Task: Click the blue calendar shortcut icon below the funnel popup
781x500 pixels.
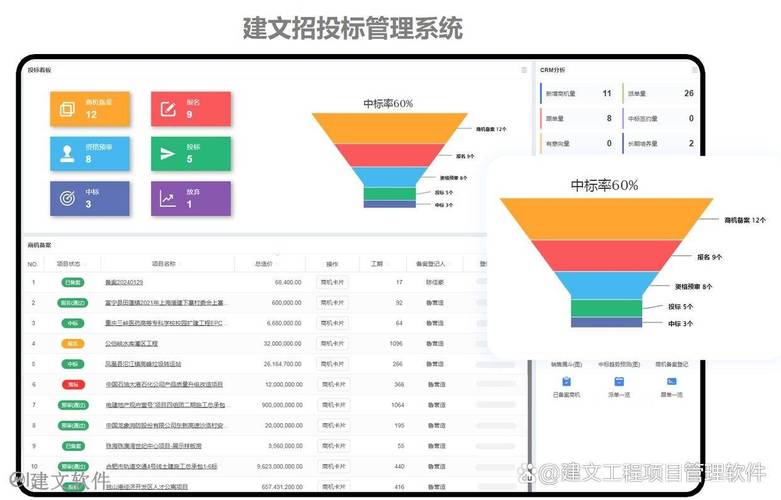Action: 619,381
